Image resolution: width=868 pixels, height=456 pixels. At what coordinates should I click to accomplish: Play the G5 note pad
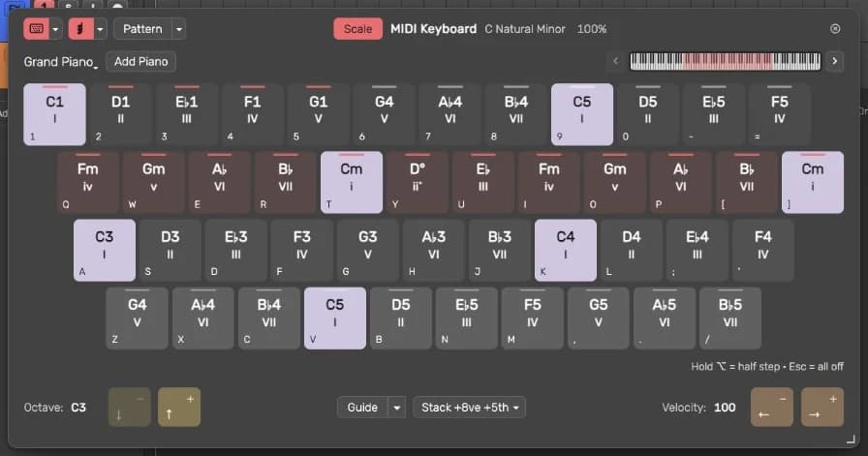coord(599,319)
